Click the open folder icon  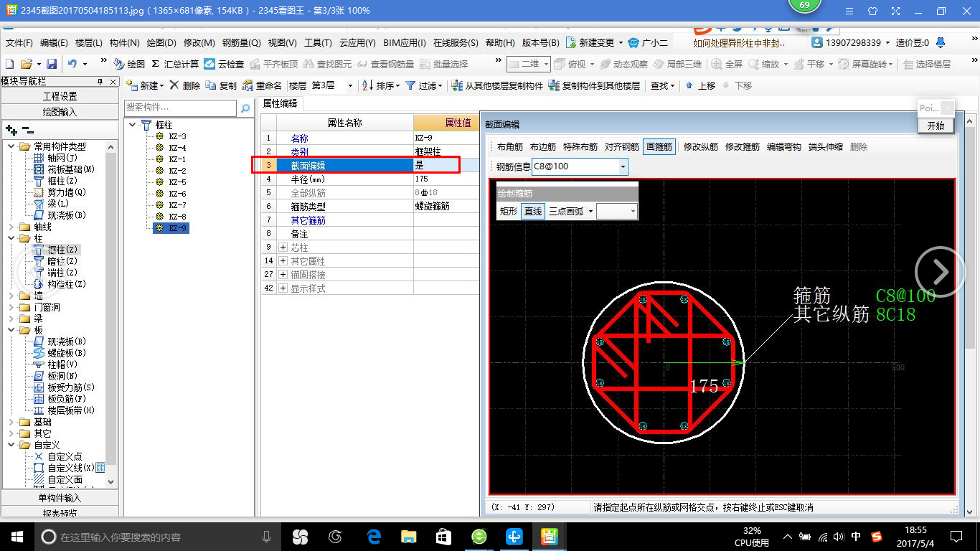(27, 64)
